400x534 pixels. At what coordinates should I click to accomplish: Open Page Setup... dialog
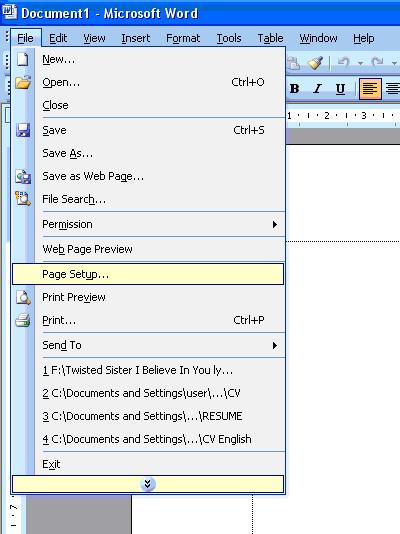(148, 274)
